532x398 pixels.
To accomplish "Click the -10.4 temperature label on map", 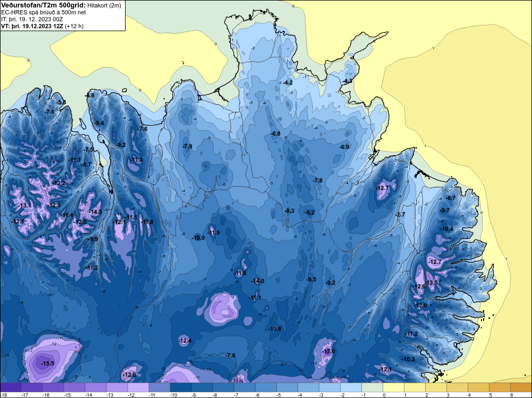I will click(x=446, y=229).
